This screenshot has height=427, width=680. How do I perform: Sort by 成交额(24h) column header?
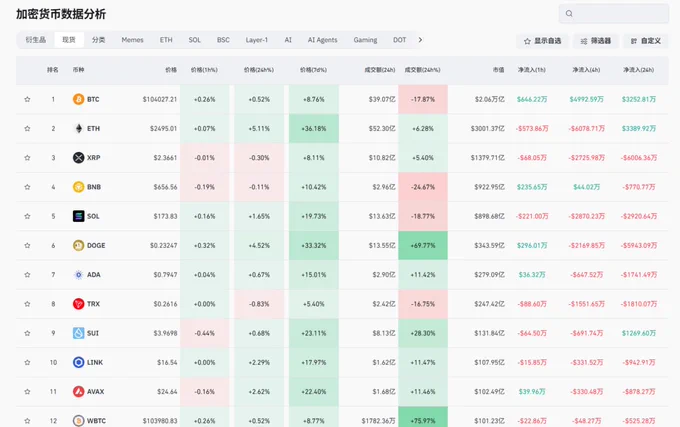click(x=379, y=70)
